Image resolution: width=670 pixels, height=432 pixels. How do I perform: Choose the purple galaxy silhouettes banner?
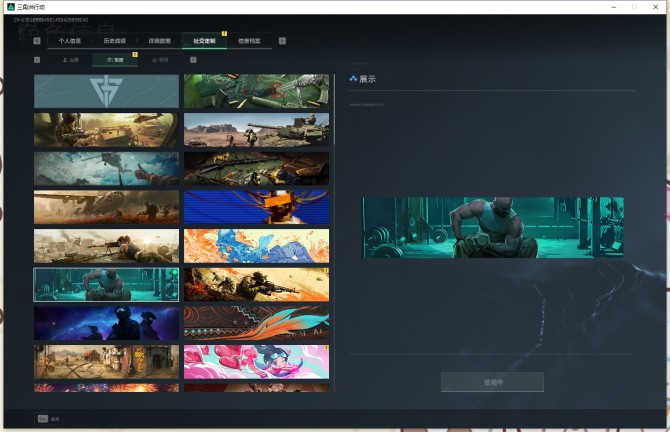pyautogui.click(x=106, y=323)
